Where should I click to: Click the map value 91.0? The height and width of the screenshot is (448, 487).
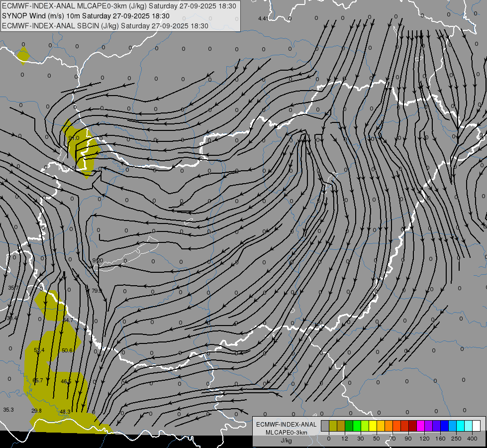pos(74,138)
